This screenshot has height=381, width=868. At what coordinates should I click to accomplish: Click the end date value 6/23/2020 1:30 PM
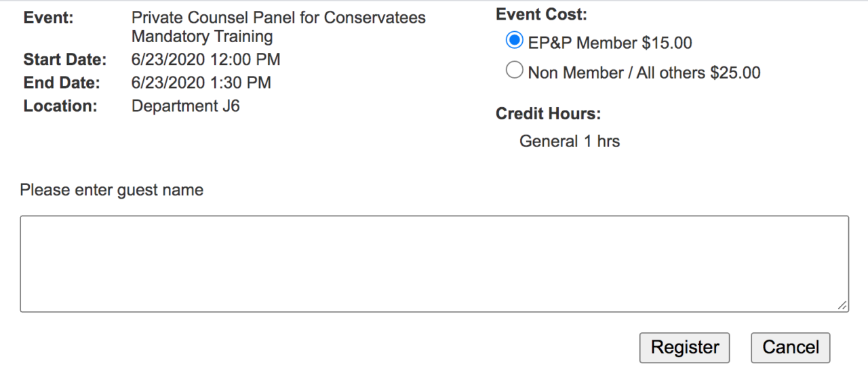(201, 83)
